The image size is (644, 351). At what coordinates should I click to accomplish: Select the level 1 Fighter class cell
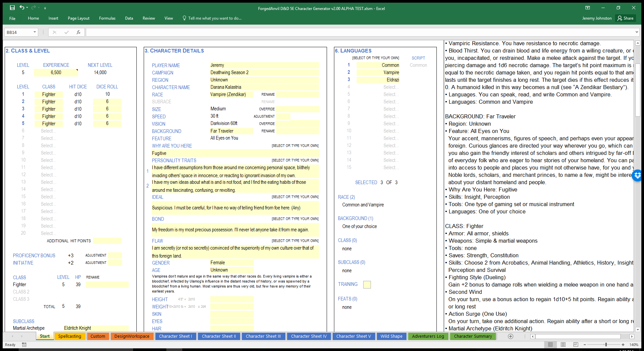[49, 94]
